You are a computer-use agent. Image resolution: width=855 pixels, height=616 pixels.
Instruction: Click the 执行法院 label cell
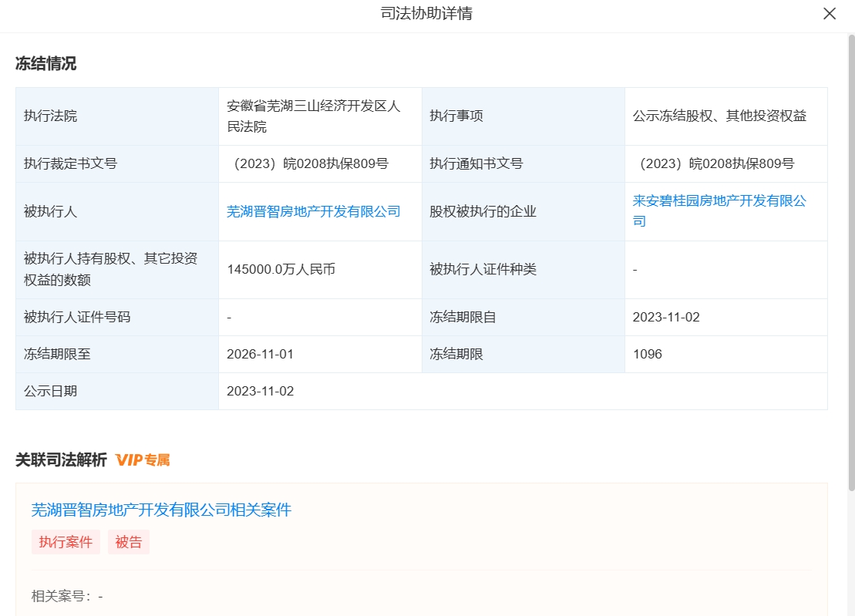(117, 116)
